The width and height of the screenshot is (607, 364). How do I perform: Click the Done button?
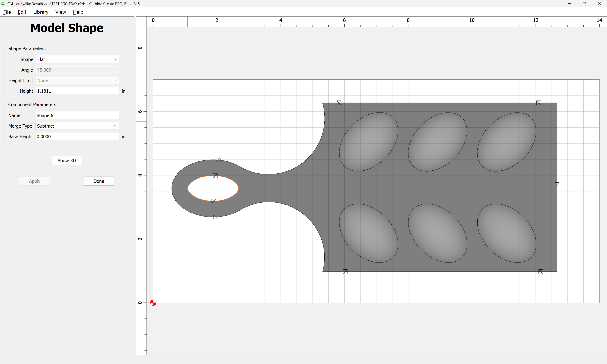99,181
